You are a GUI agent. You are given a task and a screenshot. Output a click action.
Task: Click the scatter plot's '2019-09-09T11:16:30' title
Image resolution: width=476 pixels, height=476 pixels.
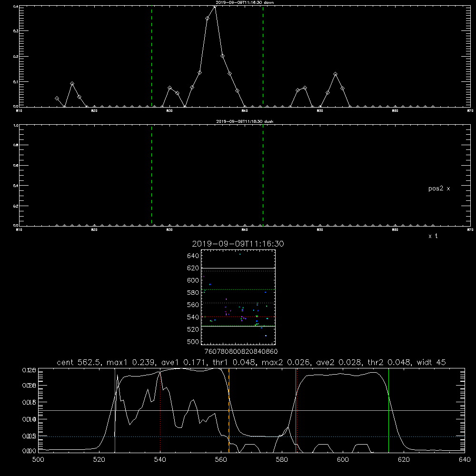click(x=238, y=244)
